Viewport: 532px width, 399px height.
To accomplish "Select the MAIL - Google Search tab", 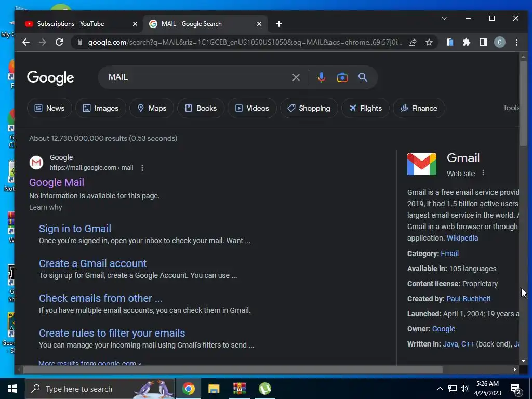I will [205, 24].
